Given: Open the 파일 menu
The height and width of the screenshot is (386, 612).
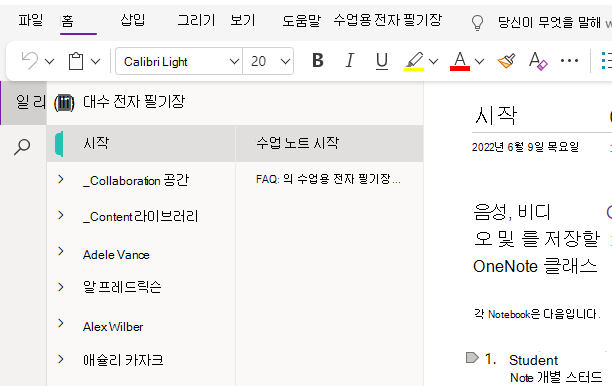Looking at the screenshot, I should [30, 20].
